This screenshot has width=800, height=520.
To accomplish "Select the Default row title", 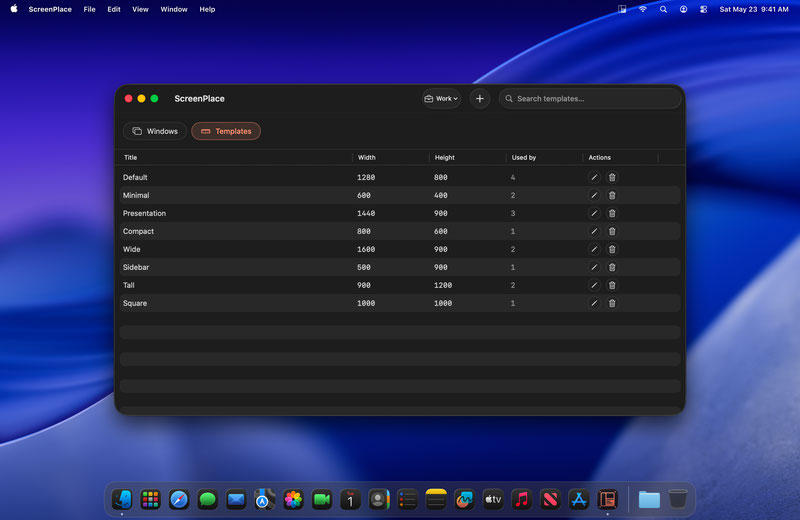I will (135, 177).
